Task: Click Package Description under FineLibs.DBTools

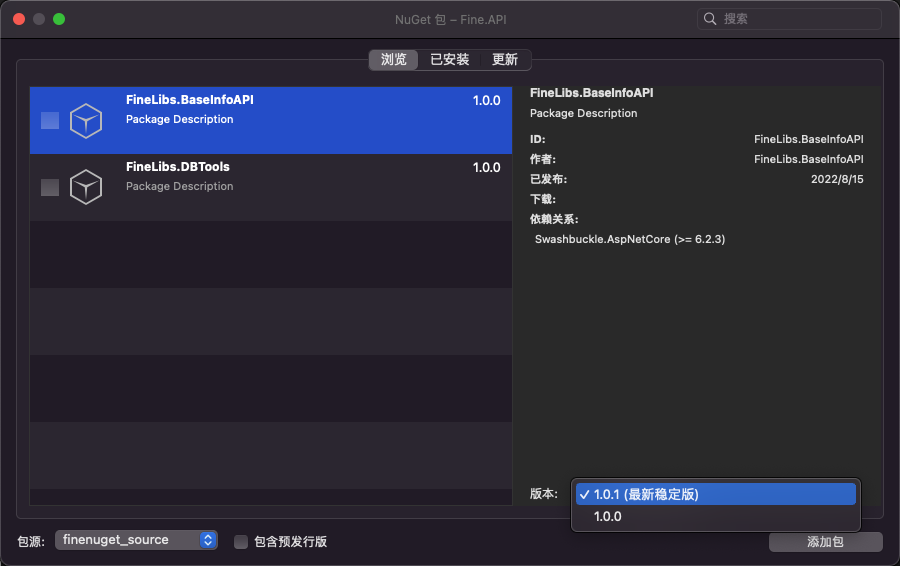Action: click(x=180, y=187)
